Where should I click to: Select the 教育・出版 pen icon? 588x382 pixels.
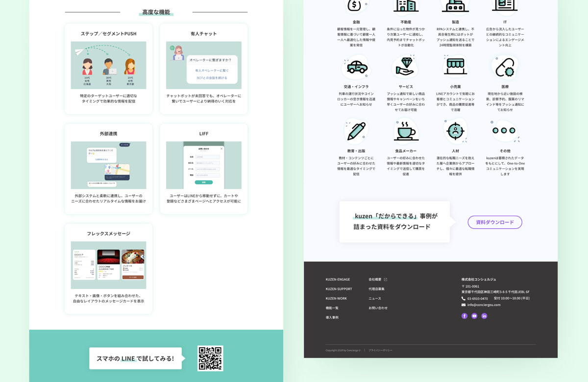coord(356,131)
